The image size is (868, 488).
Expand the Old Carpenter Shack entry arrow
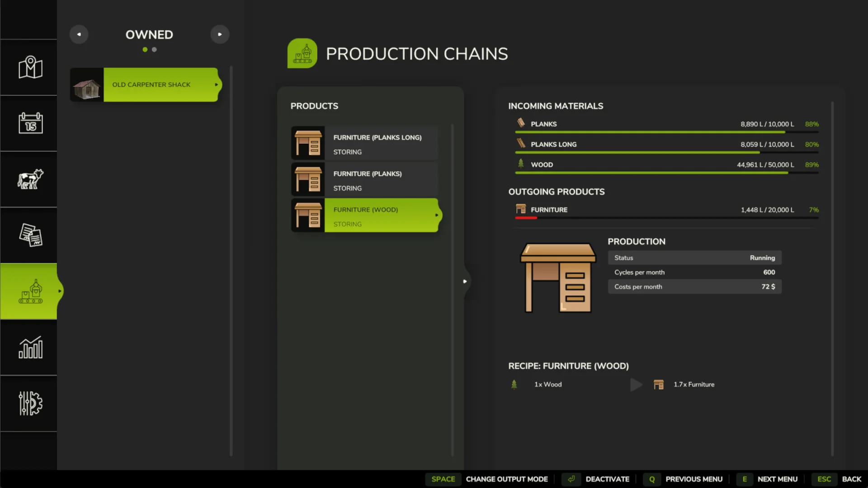click(216, 84)
